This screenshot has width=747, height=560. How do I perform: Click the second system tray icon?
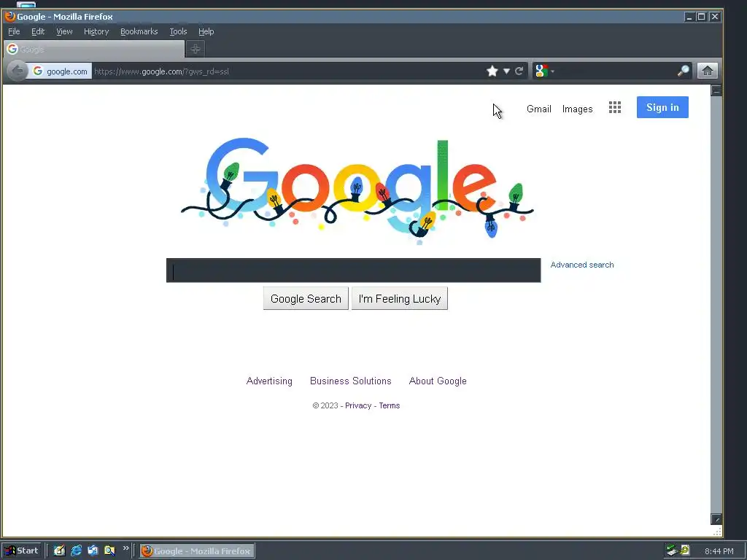pyautogui.click(x=684, y=551)
